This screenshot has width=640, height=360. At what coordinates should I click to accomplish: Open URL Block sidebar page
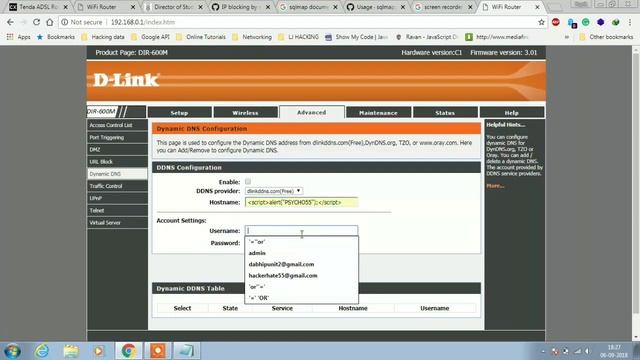tap(117, 162)
